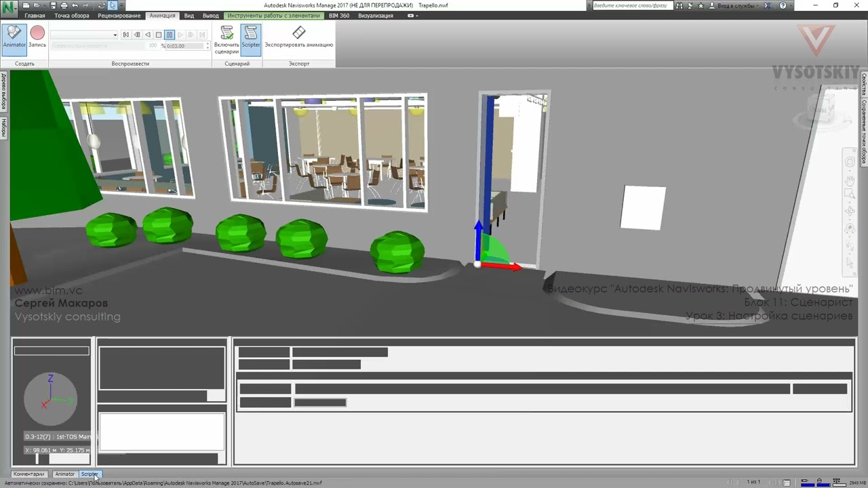The height and width of the screenshot is (488, 868).
Task: Click the playback position slider under the dropdown
Action: [97, 45]
